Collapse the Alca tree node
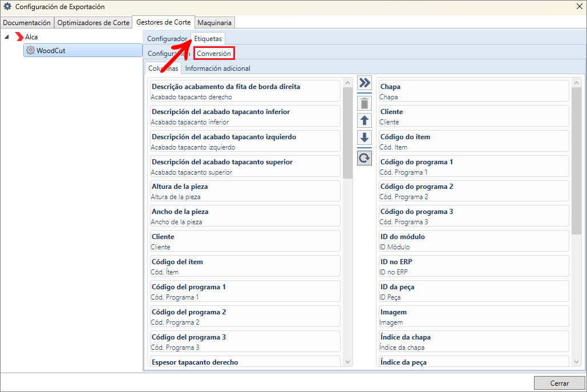 7,37
